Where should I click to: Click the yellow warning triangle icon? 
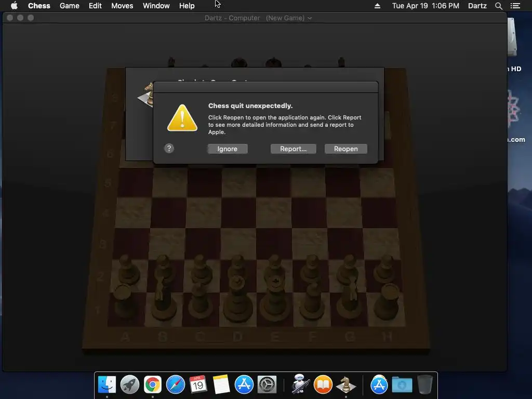(182, 118)
